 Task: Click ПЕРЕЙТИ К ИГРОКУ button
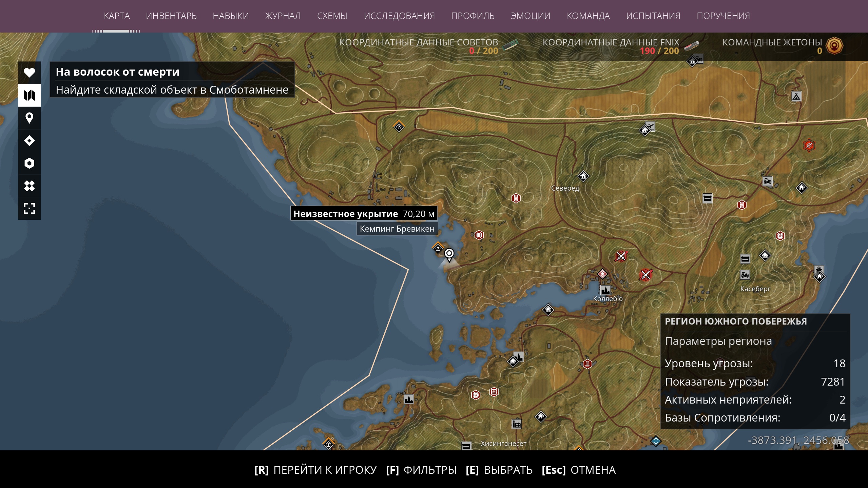(315, 470)
